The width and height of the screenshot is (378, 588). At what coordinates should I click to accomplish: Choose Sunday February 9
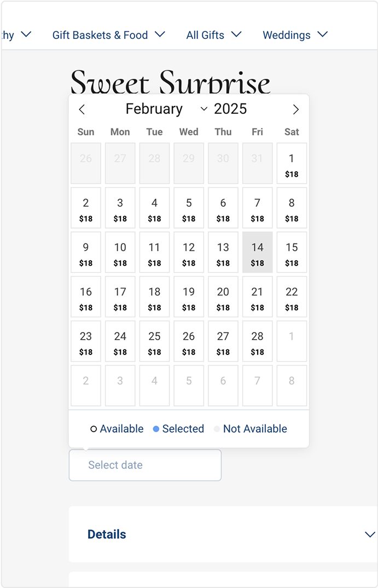pos(86,252)
